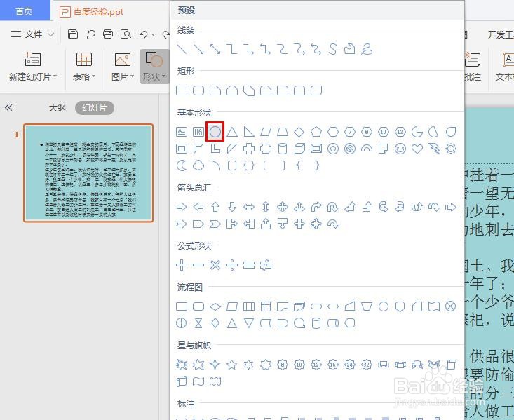The height and width of the screenshot is (420, 514).
Task: Pick the curly left brace shape
Action: pyautogui.click(x=299, y=165)
